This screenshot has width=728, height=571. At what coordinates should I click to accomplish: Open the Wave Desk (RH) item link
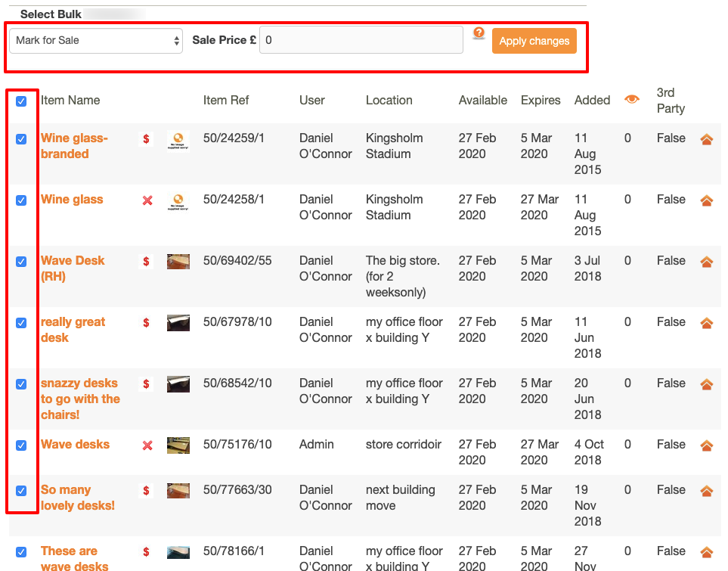click(x=72, y=268)
